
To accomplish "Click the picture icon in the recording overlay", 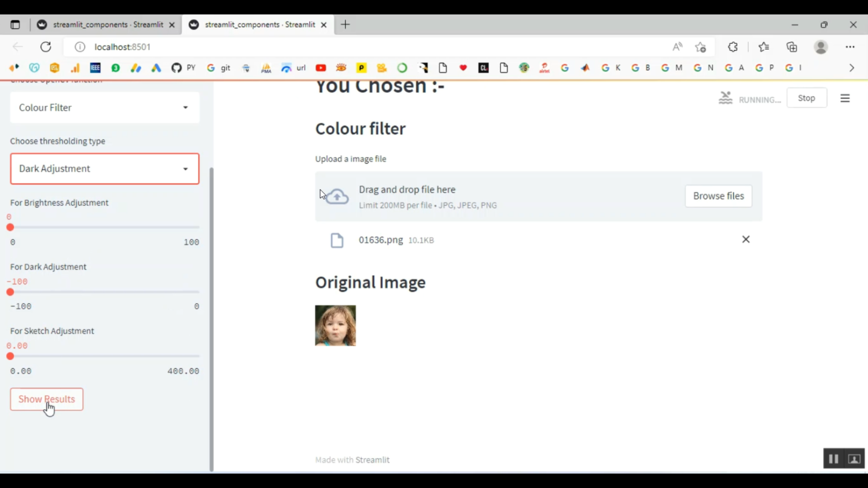I will click(x=854, y=459).
